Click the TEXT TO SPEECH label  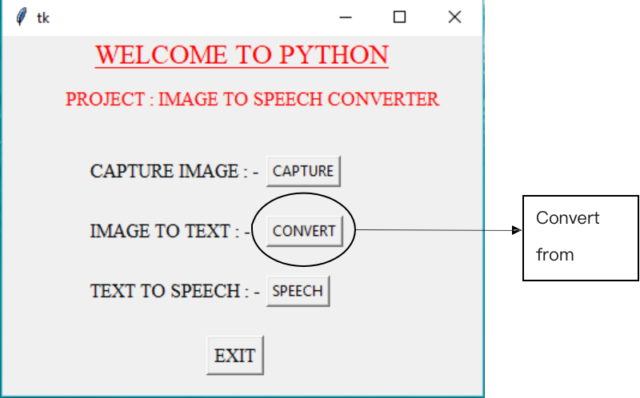175,291
